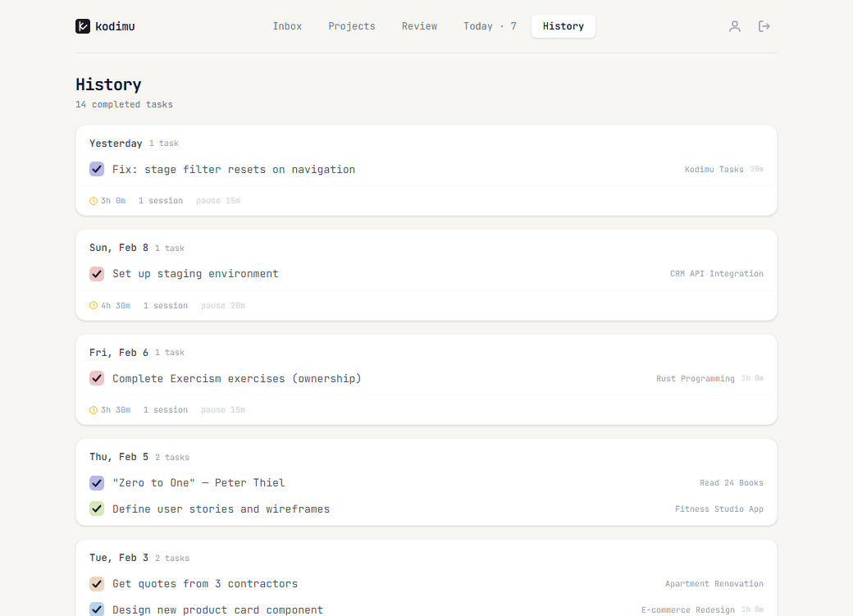Image resolution: width=853 pixels, height=616 pixels.
Task: Open the user profile icon
Action: [735, 25]
